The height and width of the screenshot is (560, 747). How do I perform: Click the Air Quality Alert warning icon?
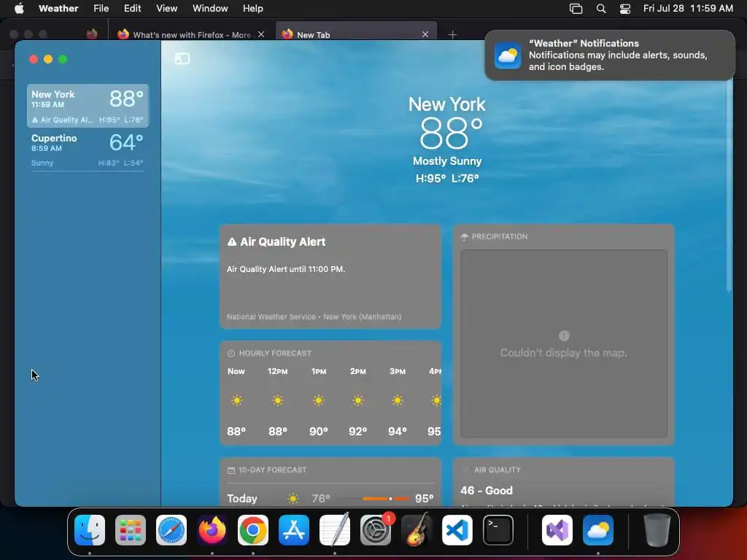pos(232,242)
